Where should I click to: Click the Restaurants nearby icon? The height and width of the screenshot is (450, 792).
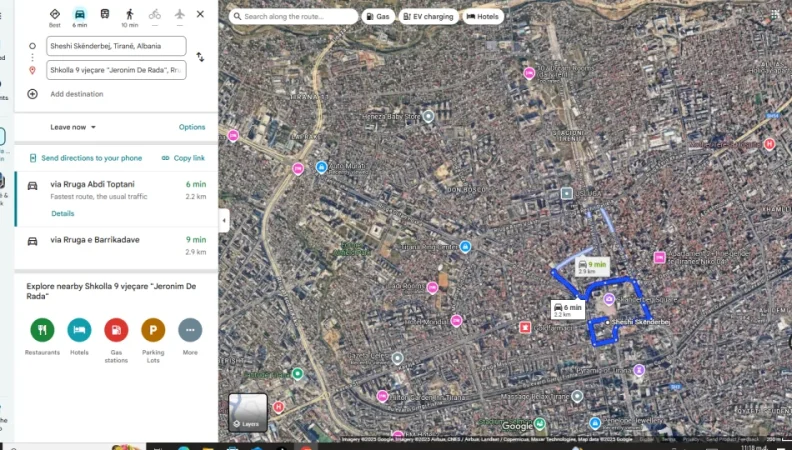point(42,330)
